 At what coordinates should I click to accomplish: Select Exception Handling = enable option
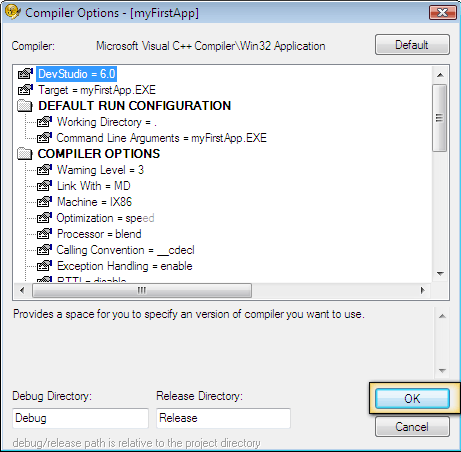[x=125, y=266]
